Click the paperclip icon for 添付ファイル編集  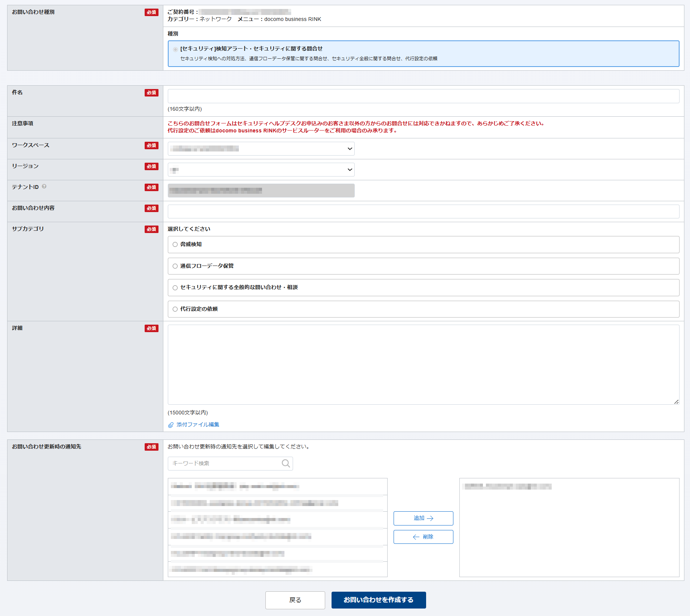(x=171, y=425)
